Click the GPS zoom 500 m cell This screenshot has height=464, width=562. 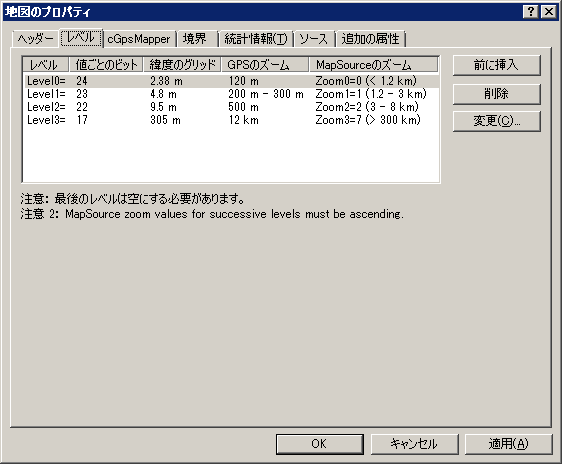coord(244,107)
